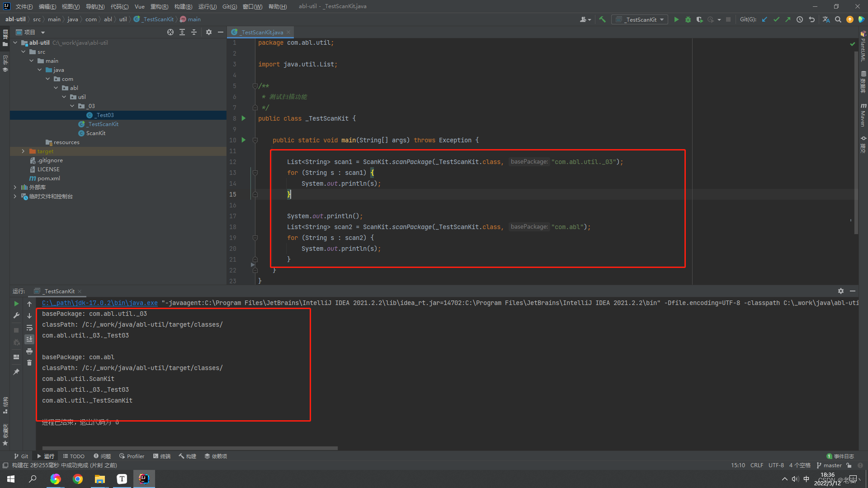
Task: Switch to the Profiler tool window tab
Action: [x=132, y=456]
